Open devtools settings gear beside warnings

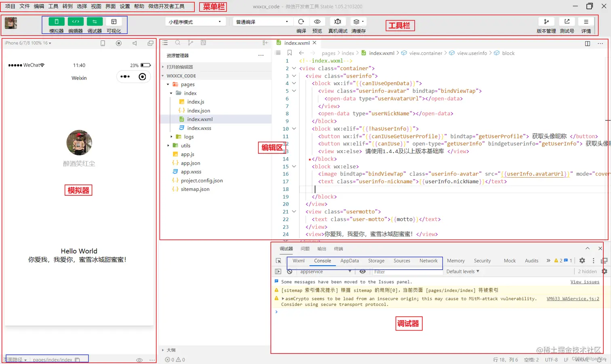pyautogui.click(x=582, y=261)
